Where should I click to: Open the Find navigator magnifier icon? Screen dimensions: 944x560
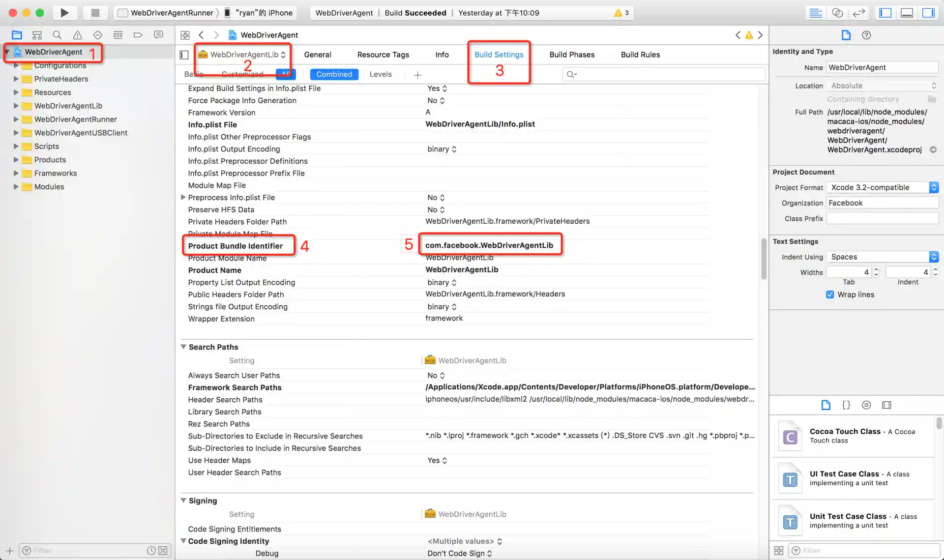coord(57,35)
